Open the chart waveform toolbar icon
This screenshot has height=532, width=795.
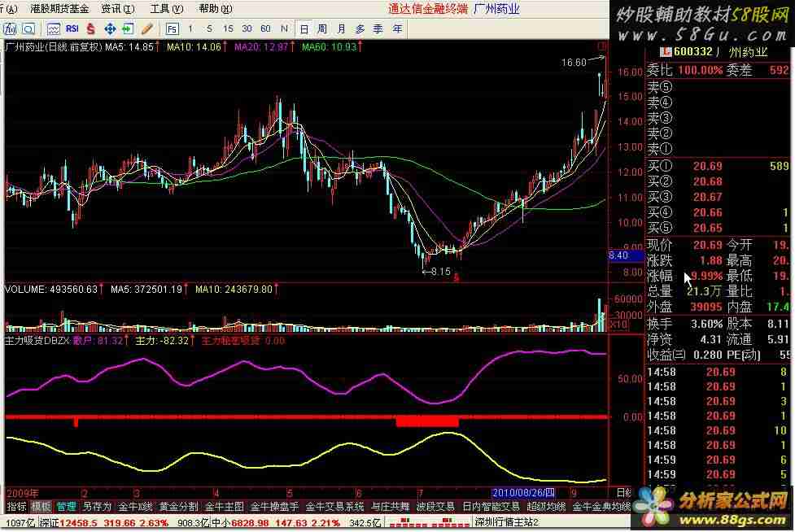pyautogui.click(x=53, y=29)
